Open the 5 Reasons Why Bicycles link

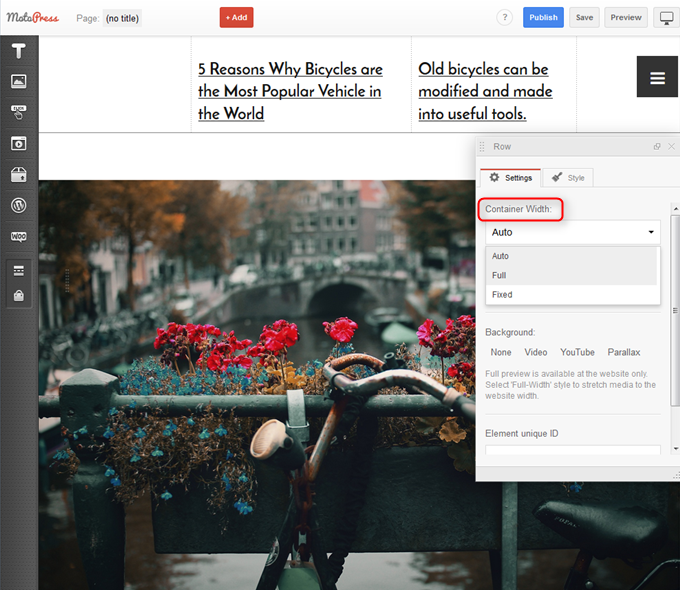290,92
